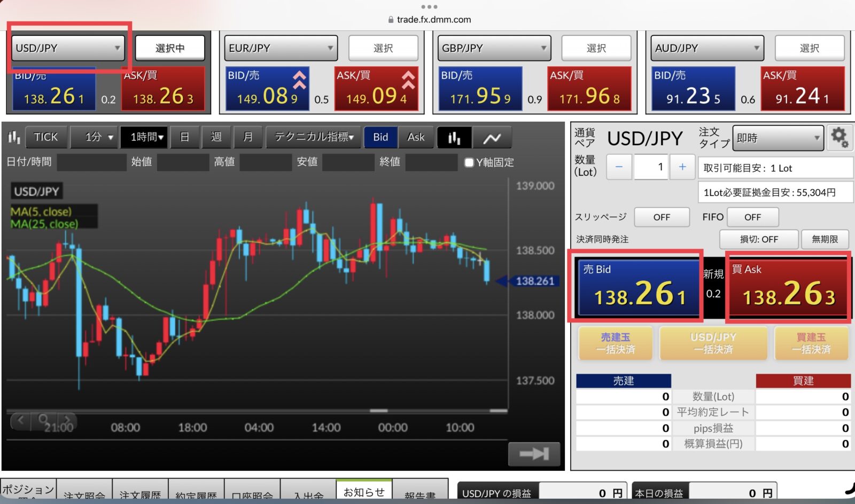Select the 日 daily timeframe tab

pos(184,137)
